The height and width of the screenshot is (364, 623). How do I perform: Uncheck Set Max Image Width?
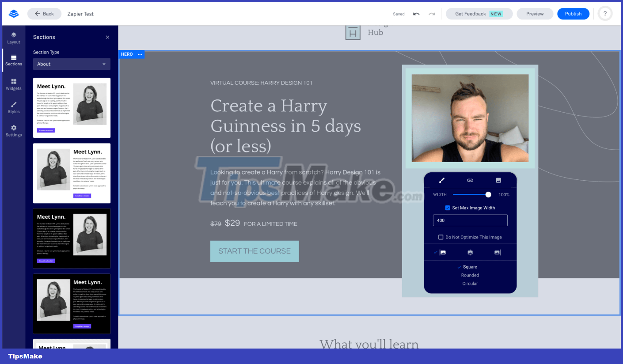coord(447,208)
